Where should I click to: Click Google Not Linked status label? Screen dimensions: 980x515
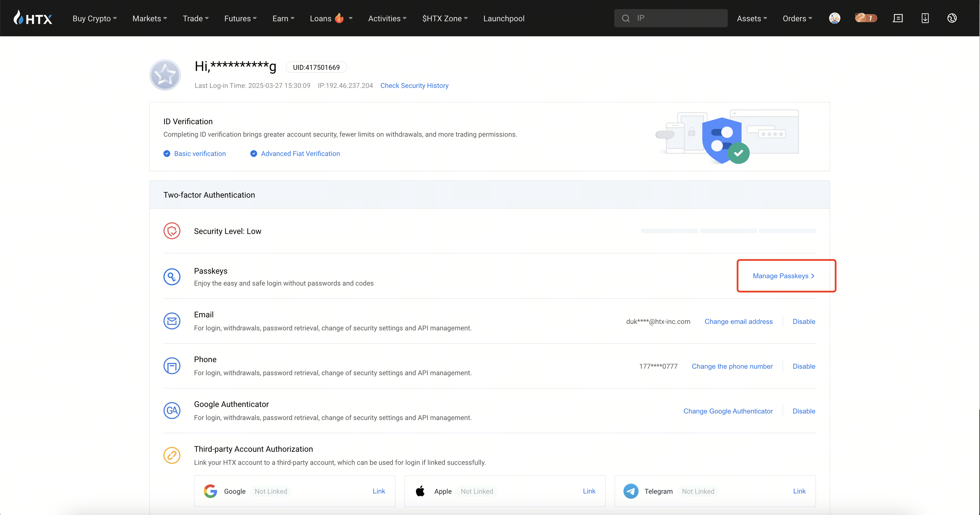point(270,491)
